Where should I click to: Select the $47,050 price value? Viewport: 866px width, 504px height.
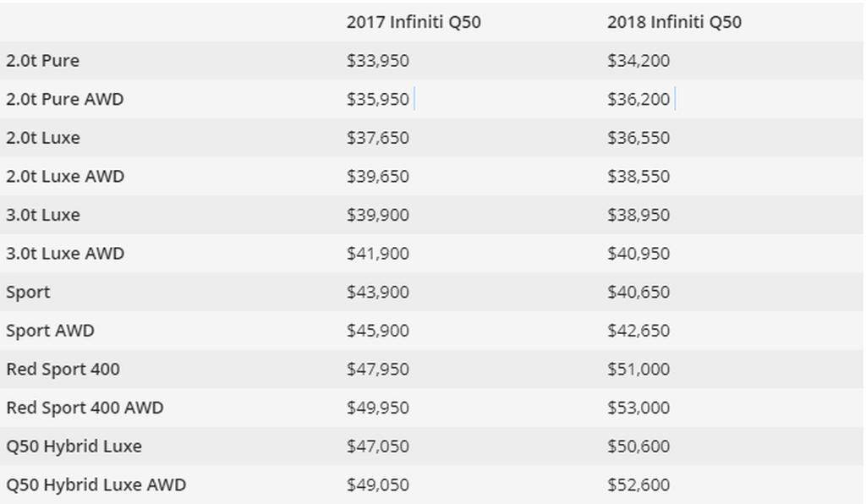[377, 446]
